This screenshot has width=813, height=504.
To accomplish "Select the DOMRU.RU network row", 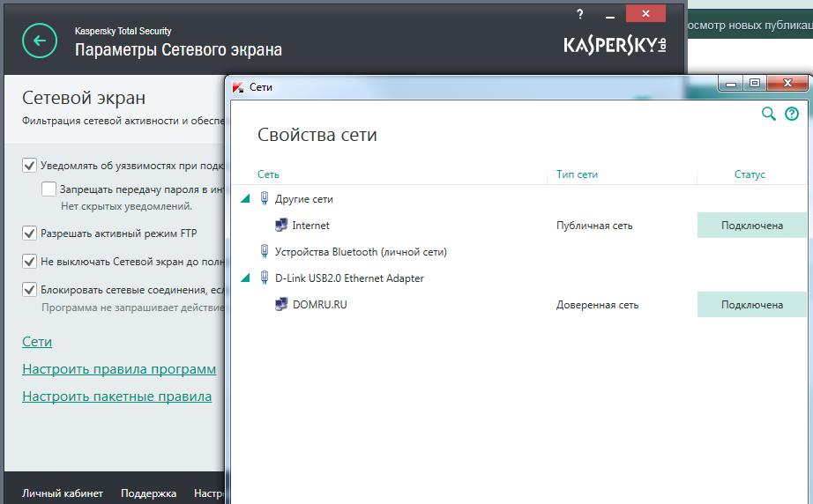I will click(518, 305).
